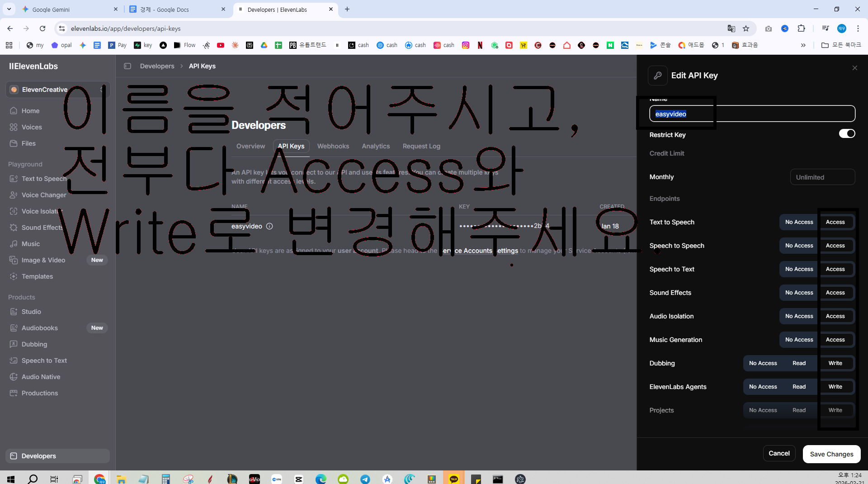Show info icon next to easyvideo key

(269, 226)
